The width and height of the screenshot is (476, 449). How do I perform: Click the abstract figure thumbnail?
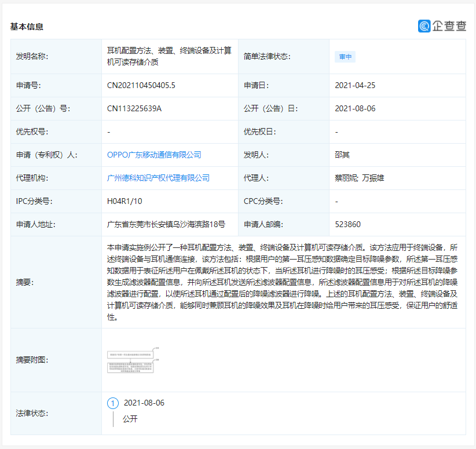coord(131,362)
